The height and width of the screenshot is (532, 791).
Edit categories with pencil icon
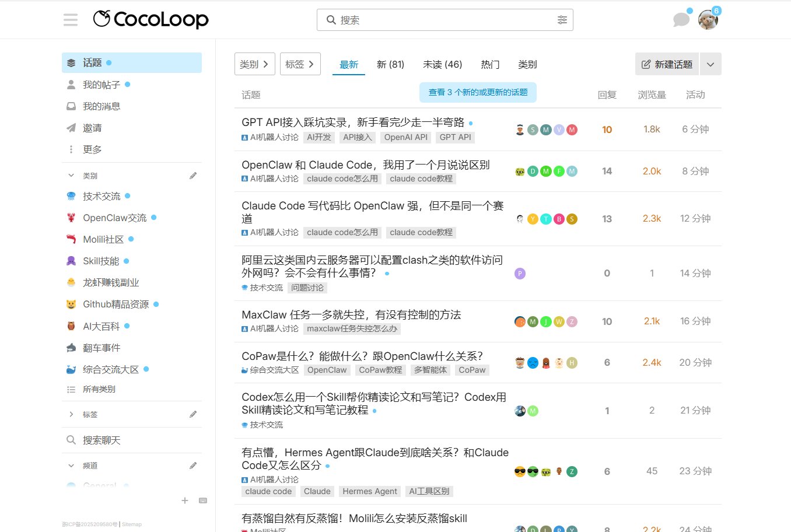(193, 176)
